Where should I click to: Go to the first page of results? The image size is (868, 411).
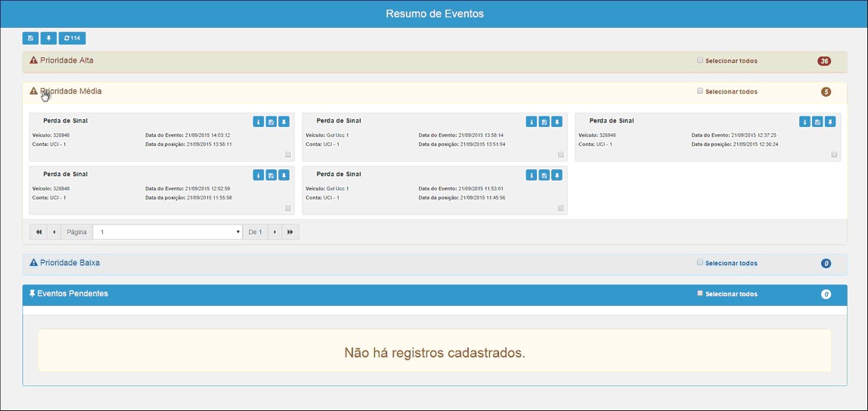[39, 232]
